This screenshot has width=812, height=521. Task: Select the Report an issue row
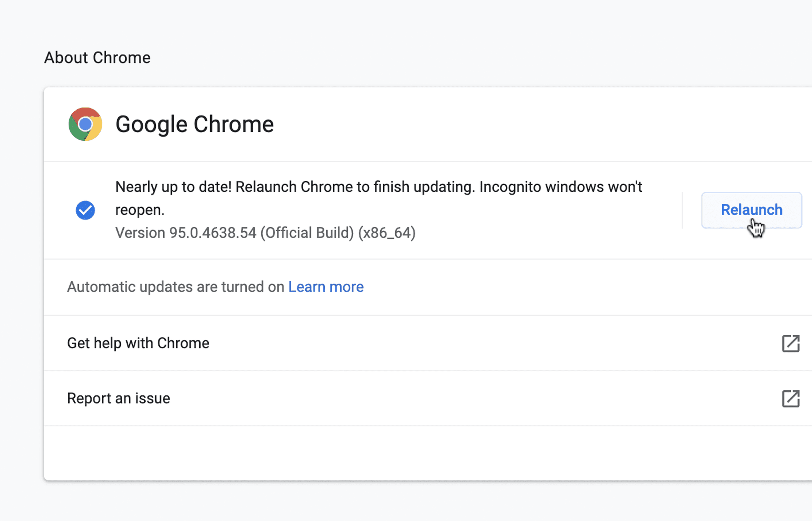coord(118,398)
